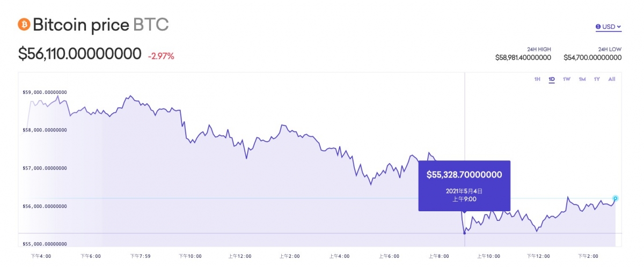Viewport: 644px width, 267px height.
Task: Click the red -2.97% change indicator
Action: (x=161, y=56)
